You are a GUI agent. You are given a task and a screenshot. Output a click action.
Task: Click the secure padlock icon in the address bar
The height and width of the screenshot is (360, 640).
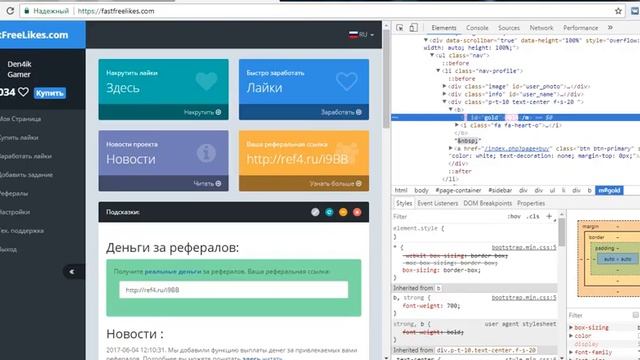27,11
